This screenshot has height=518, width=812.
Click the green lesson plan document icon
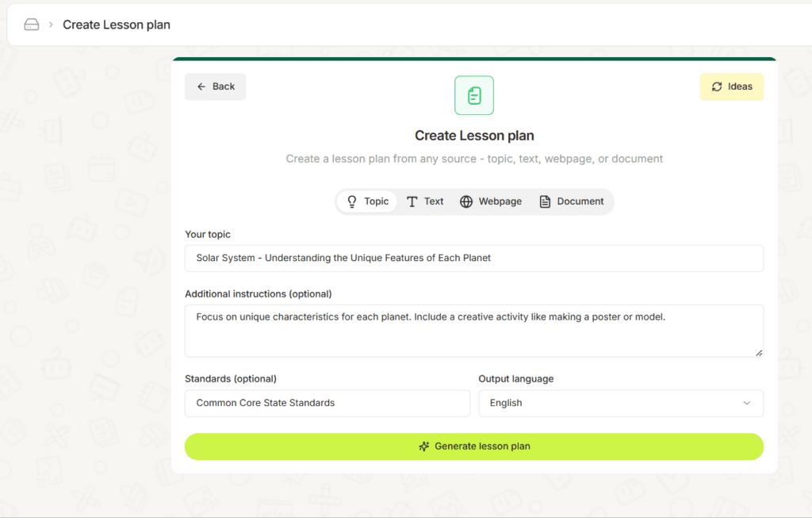pyautogui.click(x=473, y=95)
